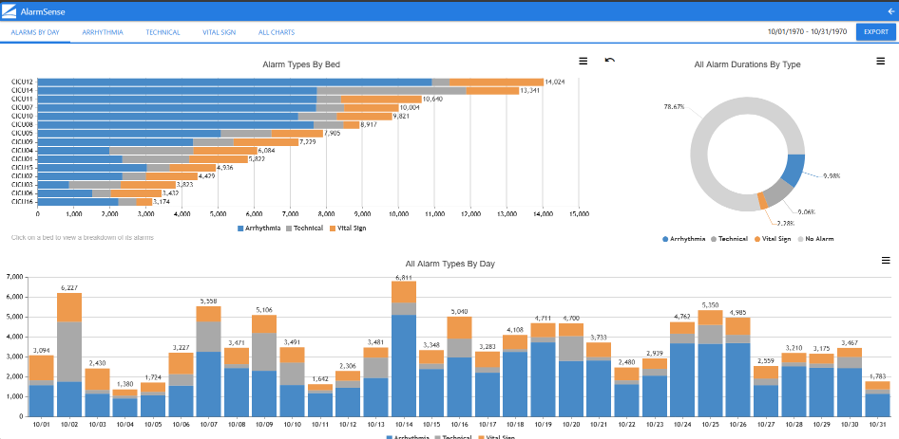Viewport: 899px width, 439px height.
Task: Click the CICU12 bar in bed chart
Action: (290, 82)
